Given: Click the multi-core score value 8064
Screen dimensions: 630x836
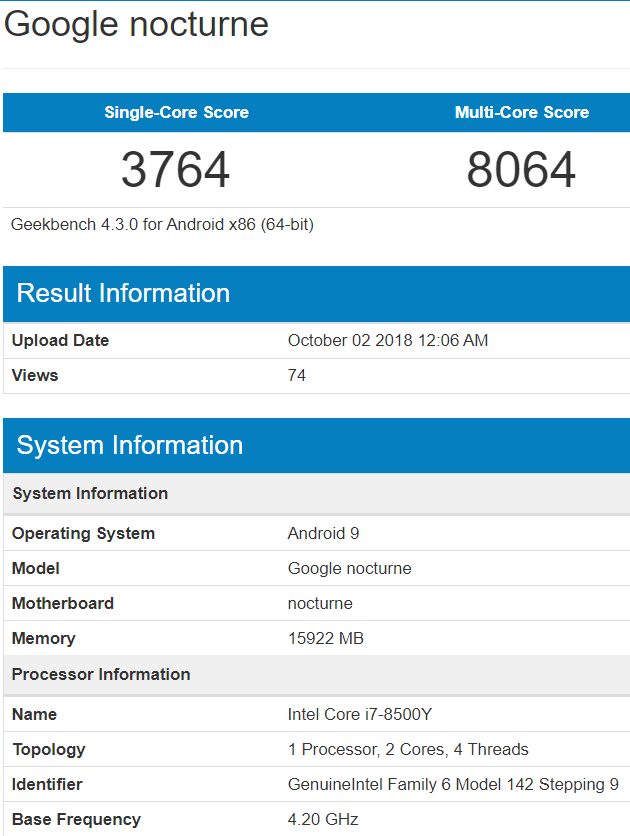Looking at the screenshot, I should pyautogui.click(x=521, y=170).
